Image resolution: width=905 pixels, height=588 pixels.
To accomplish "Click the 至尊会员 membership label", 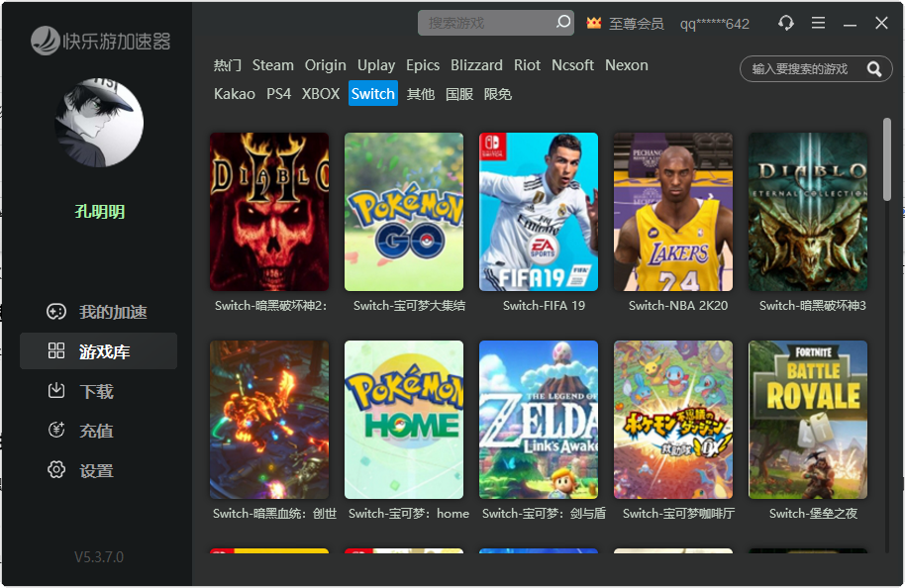I will pyautogui.click(x=636, y=24).
